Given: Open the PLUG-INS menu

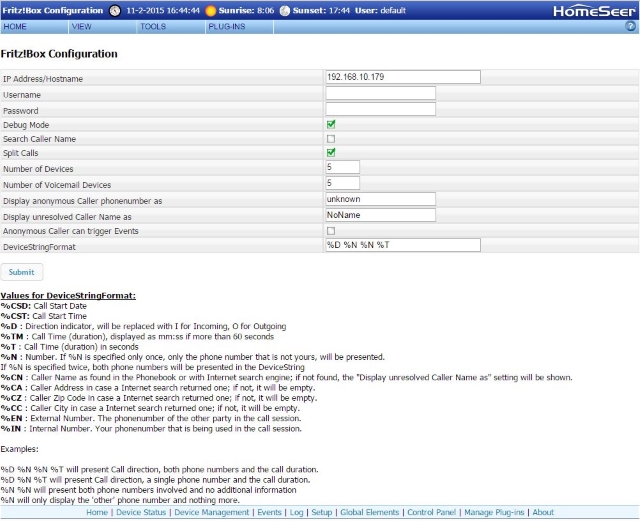Looking at the screenshot, I should [239, 27].
